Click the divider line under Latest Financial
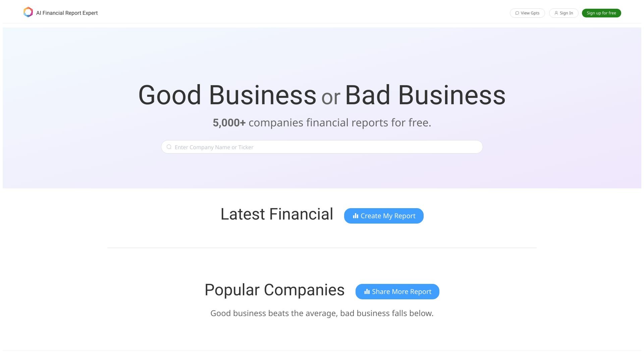644x362 pixels. coord(322,248)
